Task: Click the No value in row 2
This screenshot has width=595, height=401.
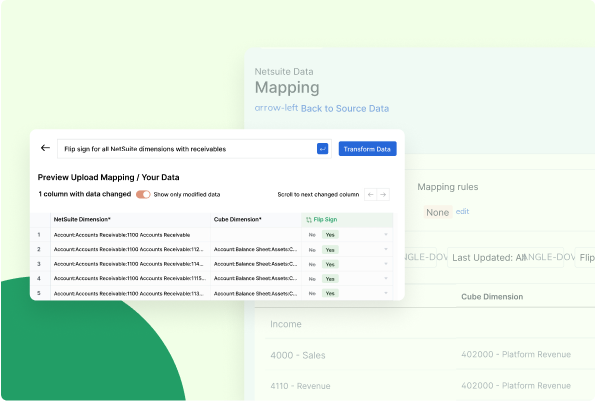Action: coord(312,250)
